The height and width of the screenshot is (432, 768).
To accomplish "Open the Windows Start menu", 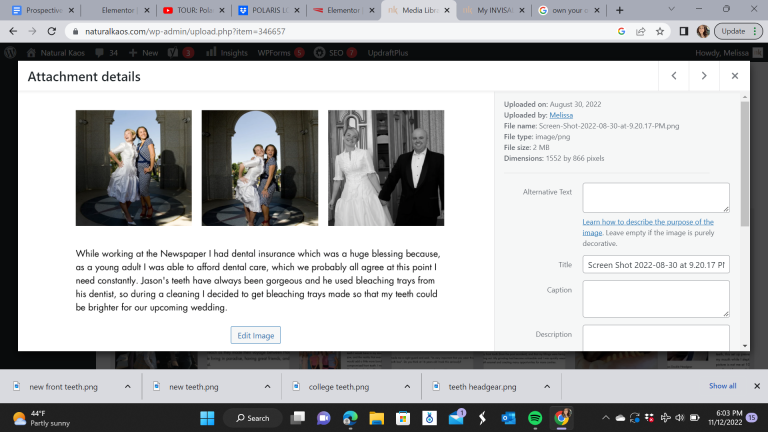I will coord(207,418).
